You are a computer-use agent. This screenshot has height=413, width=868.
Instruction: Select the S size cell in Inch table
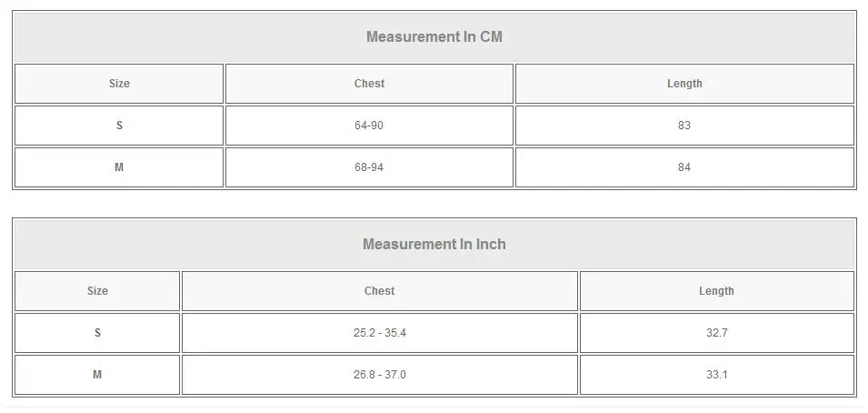pos(97,333)
